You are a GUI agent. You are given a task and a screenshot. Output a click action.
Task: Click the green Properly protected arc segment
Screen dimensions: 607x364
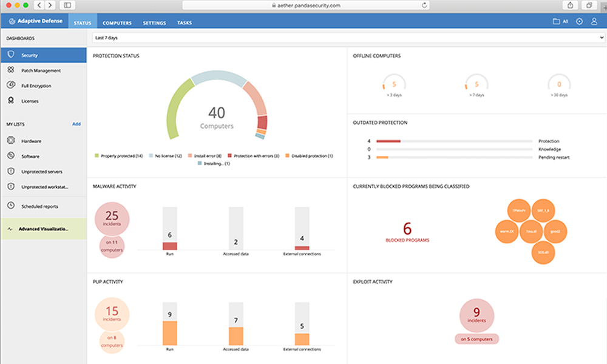click(x=177, y=106)
